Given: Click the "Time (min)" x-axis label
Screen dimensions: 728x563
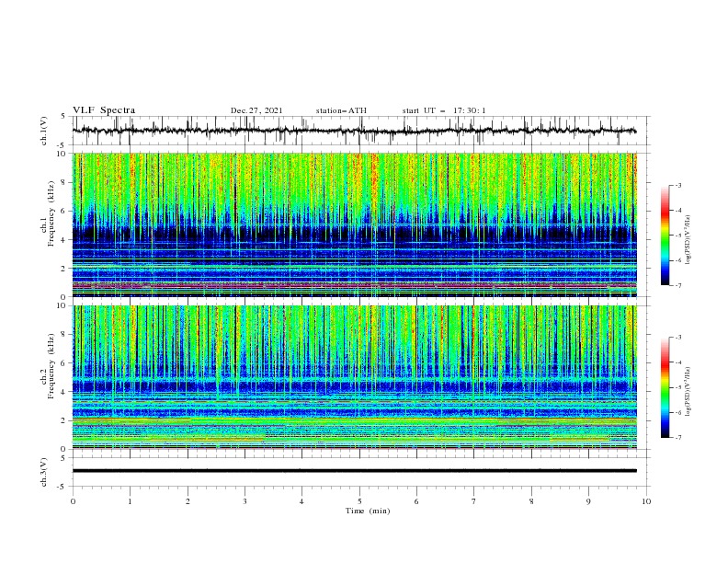Looking at the screenshot, I should (x=368, y=511).
